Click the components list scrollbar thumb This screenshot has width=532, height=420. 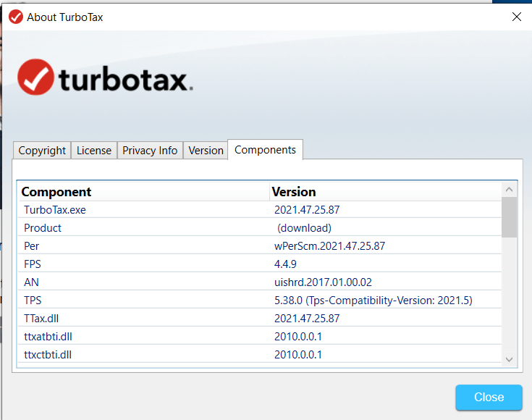[509, 217]
